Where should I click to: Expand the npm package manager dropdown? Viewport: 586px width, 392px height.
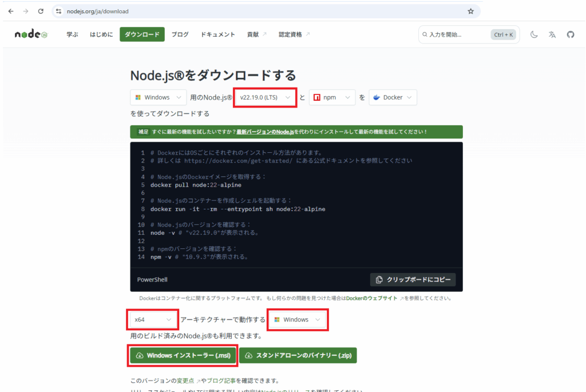332,97
